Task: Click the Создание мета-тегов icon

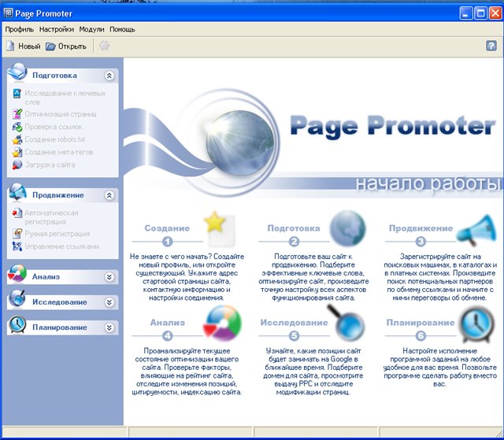Action: click(17, 152)
